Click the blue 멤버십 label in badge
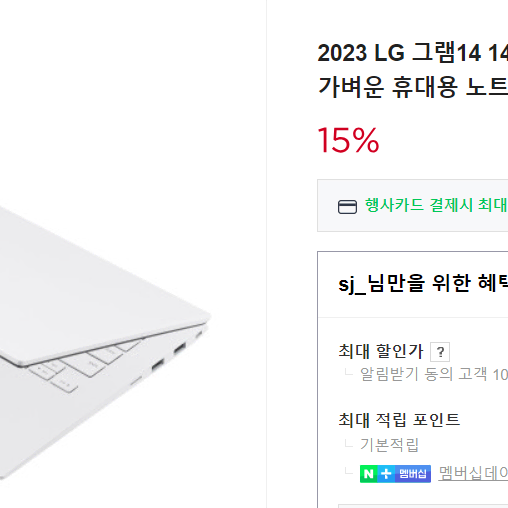 tap(413, 474)
